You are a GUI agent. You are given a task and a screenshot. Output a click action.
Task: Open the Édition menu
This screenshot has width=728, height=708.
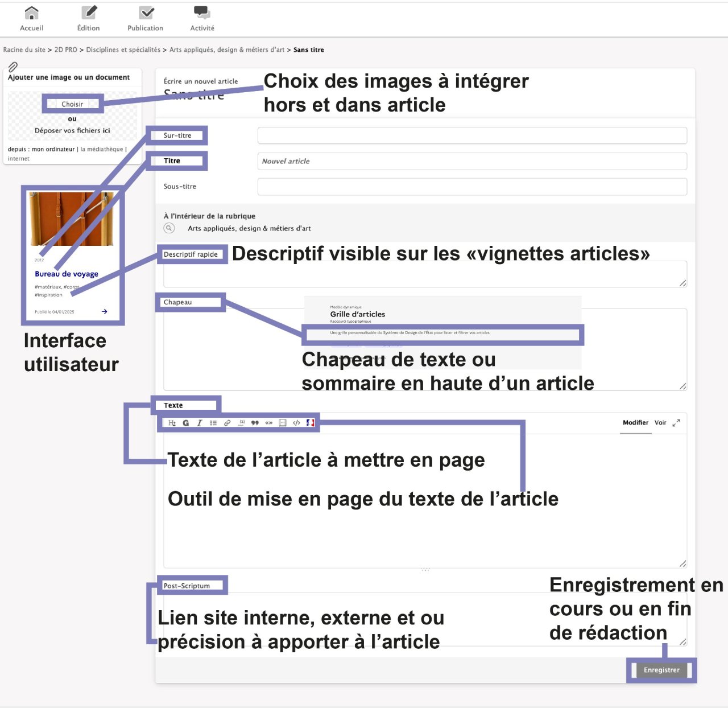pos(89,13)
